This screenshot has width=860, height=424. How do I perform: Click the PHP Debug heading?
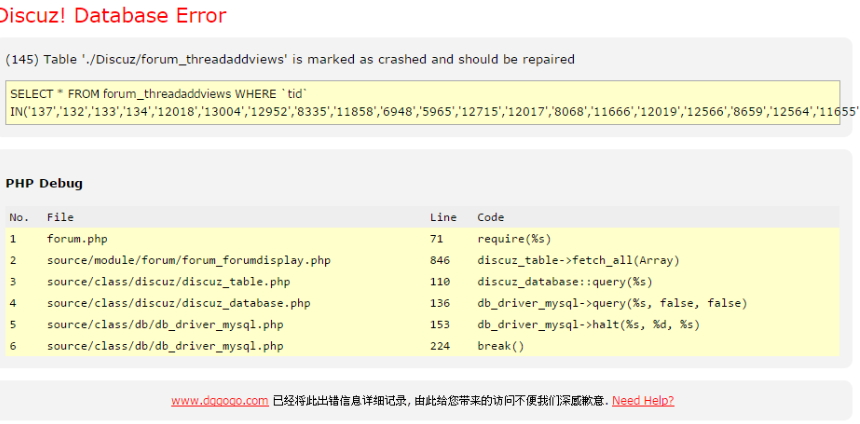[x=44, y=183]
